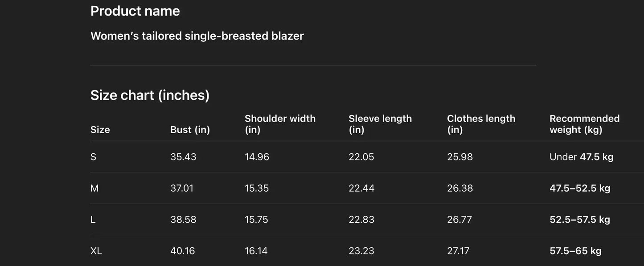The height and width of the screenshot is (266, 644).
Task: Click the L size row label
Action: tap(93, 220)
